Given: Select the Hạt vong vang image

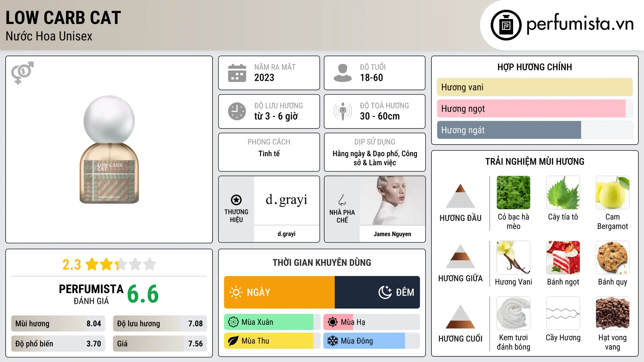Looking at the screenshot, I should point(613,313).
